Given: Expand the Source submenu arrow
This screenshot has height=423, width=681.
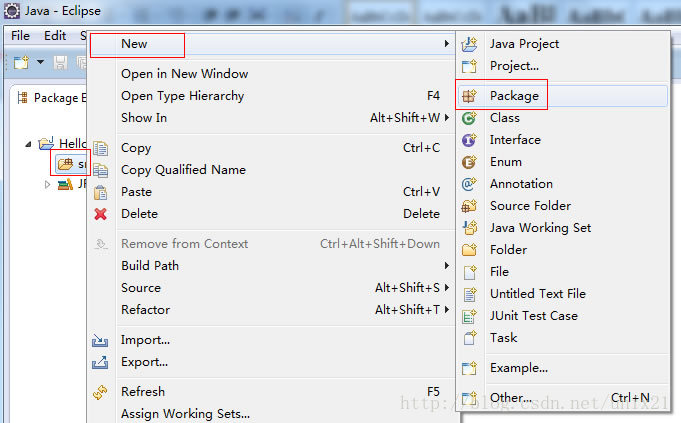Looking at the screenshot, I should point(446,288).
